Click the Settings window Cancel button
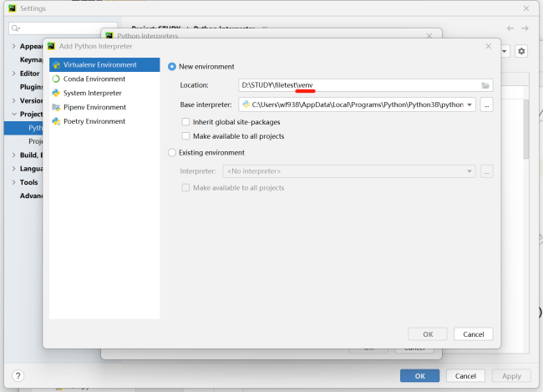The width and height of the screenshot is (543, 392). click(465, 376)
